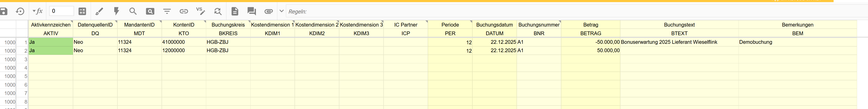Click the filter lines icon
868x109 pixels.
167,11
